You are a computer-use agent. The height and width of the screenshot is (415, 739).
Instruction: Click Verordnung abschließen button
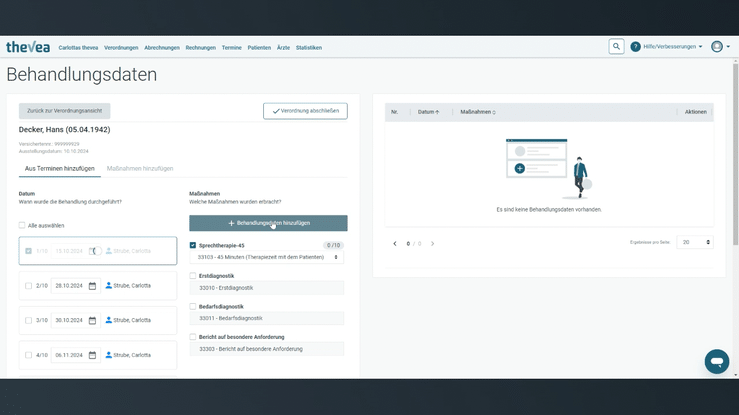click(305, 111)
